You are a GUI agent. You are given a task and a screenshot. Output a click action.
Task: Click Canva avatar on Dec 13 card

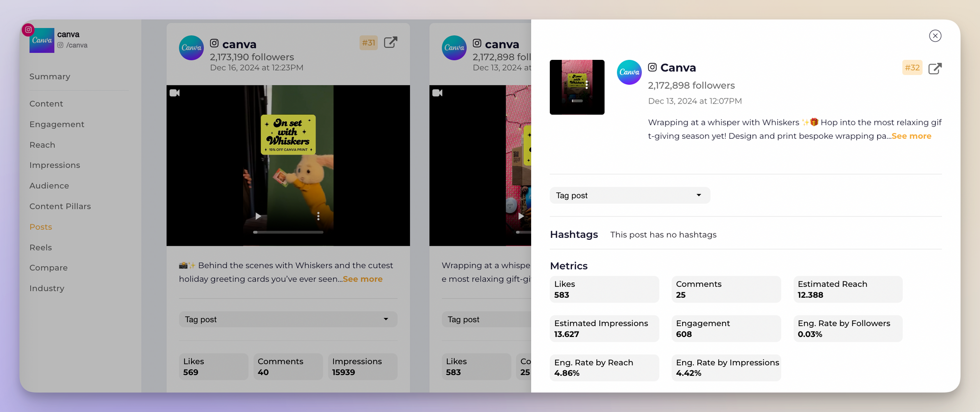pyautogui.click(x=454, y=48)
